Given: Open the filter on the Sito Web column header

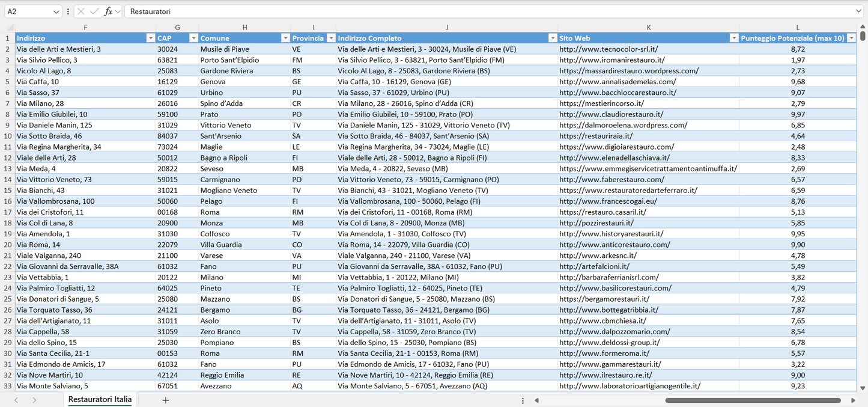Looking at the screenshot, I should click(x=734, y=38).
